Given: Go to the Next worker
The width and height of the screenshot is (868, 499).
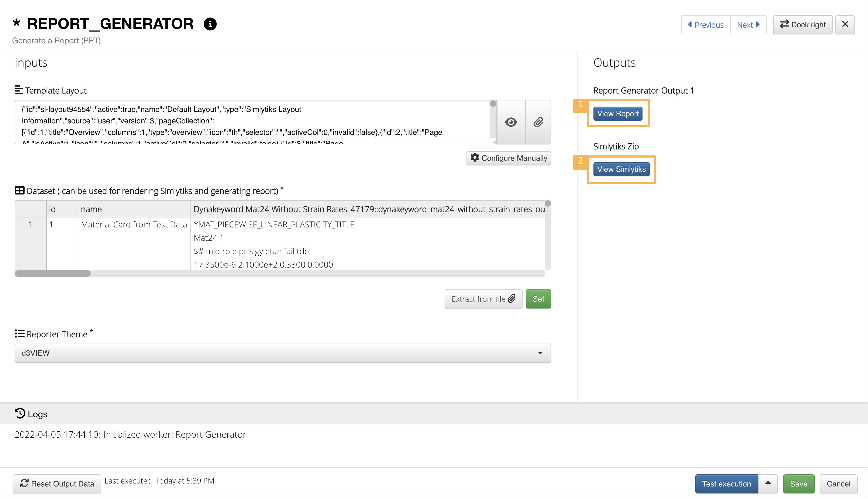Looking at the screenshot, I should (748, 25).
